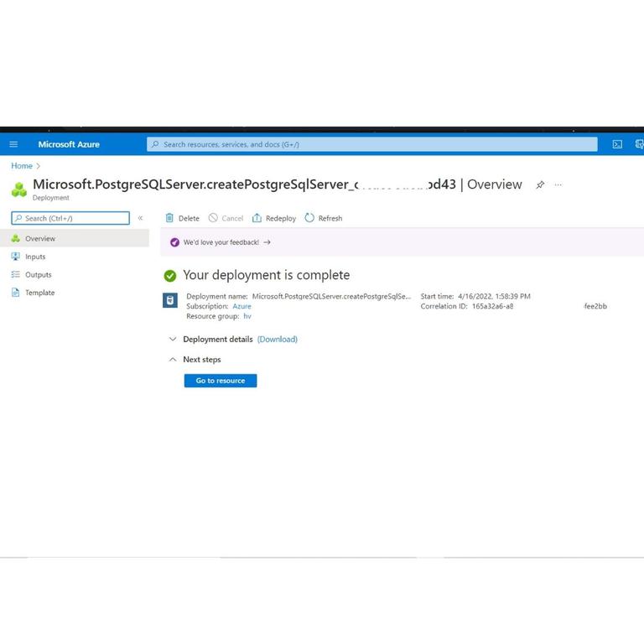This screenshot has height=644, width=644.
Task: Refresh the deployment overview
Action: click(324, 218)
